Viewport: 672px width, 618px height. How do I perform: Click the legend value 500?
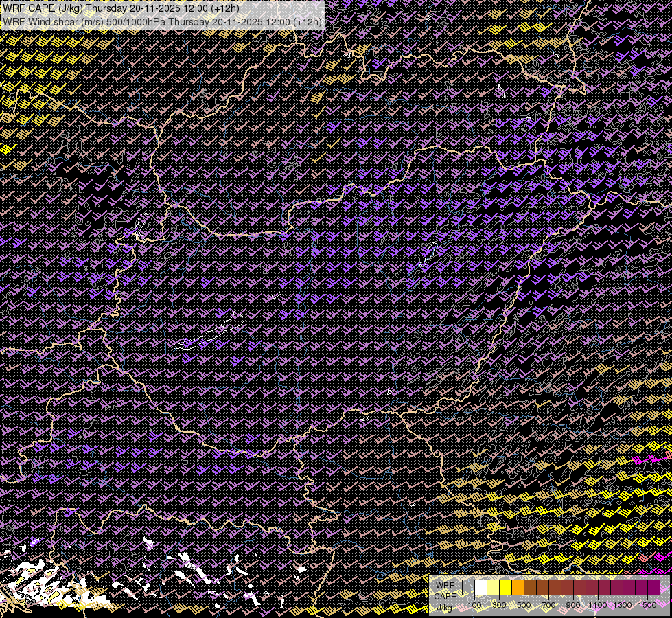pyautogui.click(x=524, y=605)
